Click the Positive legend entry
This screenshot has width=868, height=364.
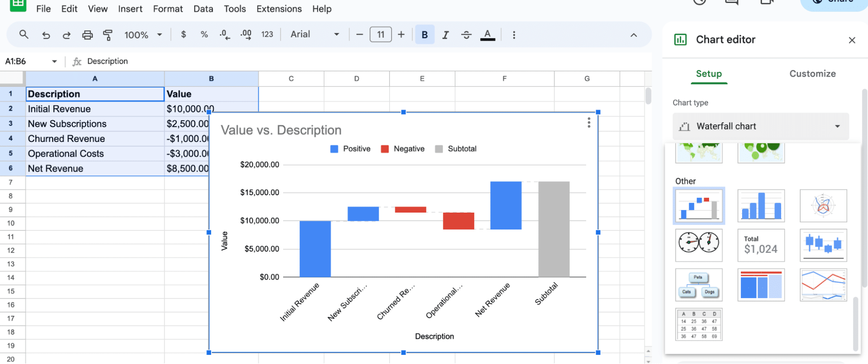350,149
